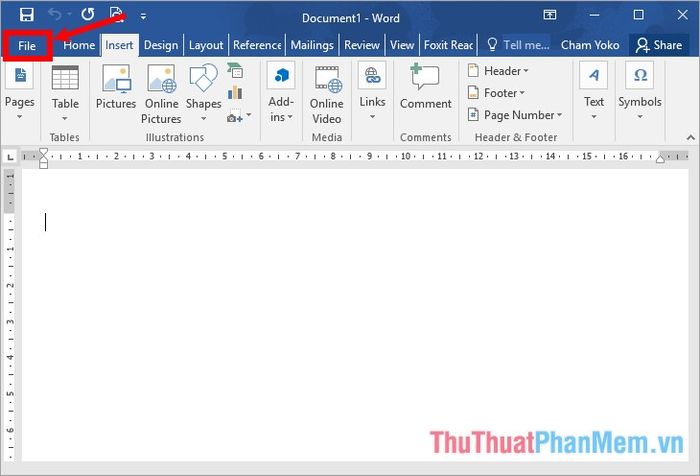Image resolution: width=700 pixels, height=476 pixels.
Task: Open the Shapes gallery
Action: [204, 93]
